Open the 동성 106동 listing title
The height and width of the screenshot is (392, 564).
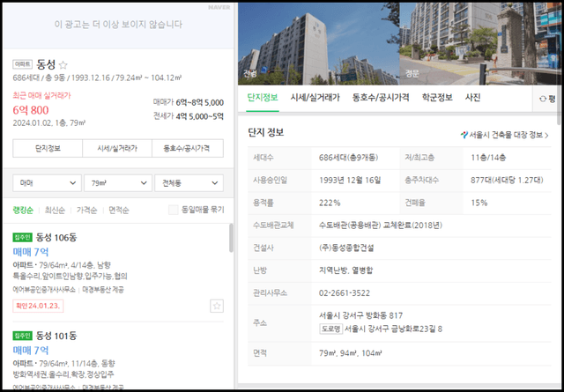click(x=56, y=237)
